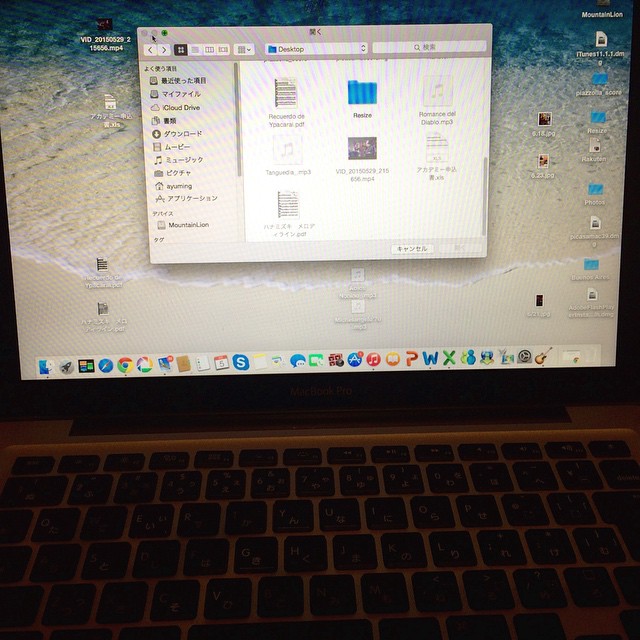Launch Skype from the dock
640x640 pixels.
click(x=241, y=362)
